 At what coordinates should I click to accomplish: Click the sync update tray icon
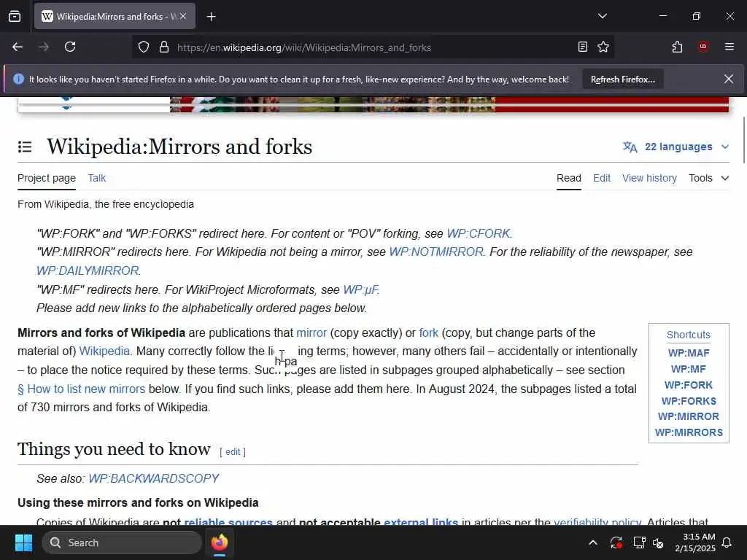616,542
